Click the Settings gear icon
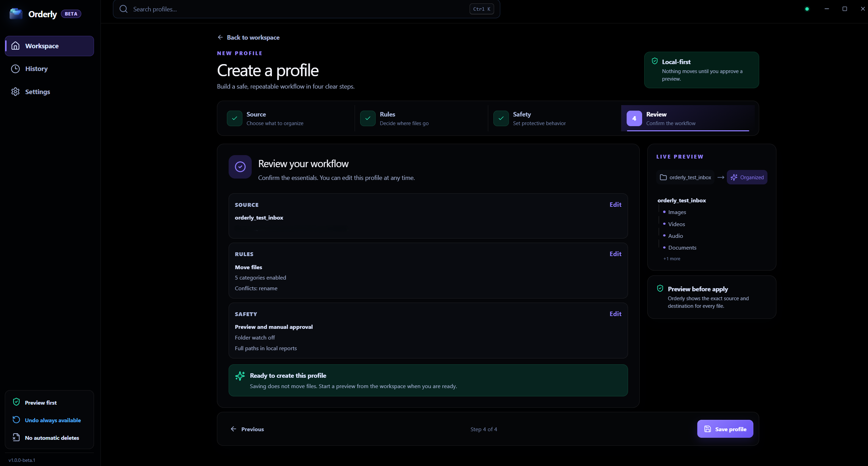The height and width of the screenshot is (466, 868). (x=15, y=92)
